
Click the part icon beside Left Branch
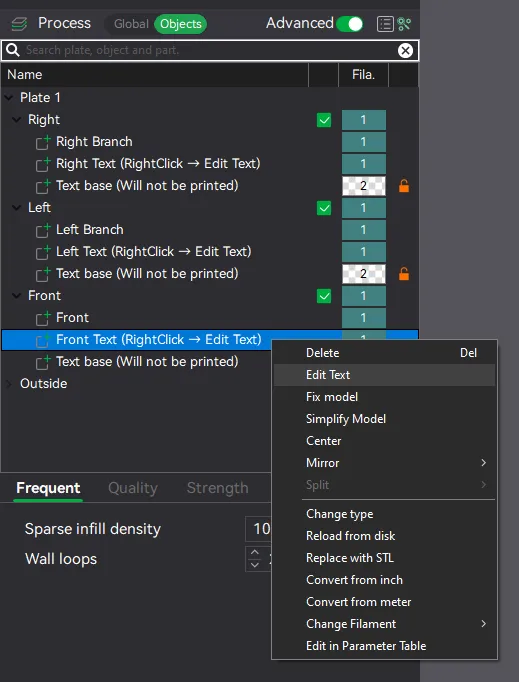pyautogui.click(x=43, y=230)
